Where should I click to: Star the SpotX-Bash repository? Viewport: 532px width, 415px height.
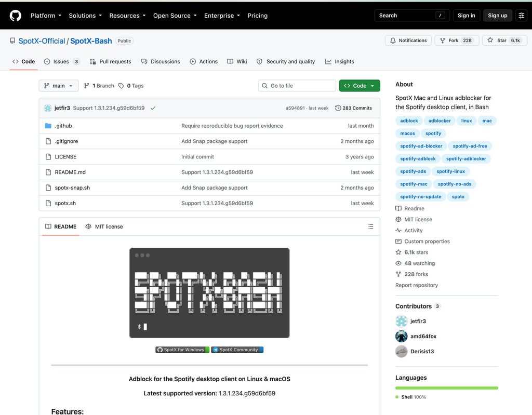click(x=504, y=41)
